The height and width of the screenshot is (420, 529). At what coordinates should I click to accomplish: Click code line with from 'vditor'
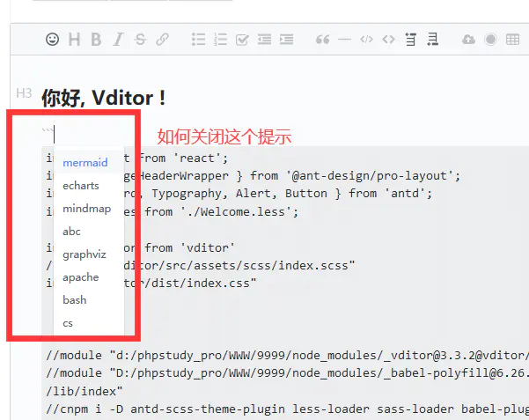coord(140,247)
